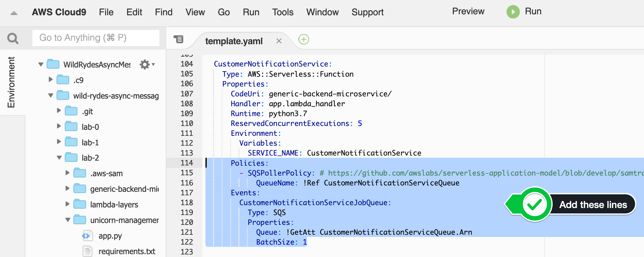644x257 pixels.
Task: Select requirements.txt in the file tree
Action: pyautogui.click(x=127, y=251)
